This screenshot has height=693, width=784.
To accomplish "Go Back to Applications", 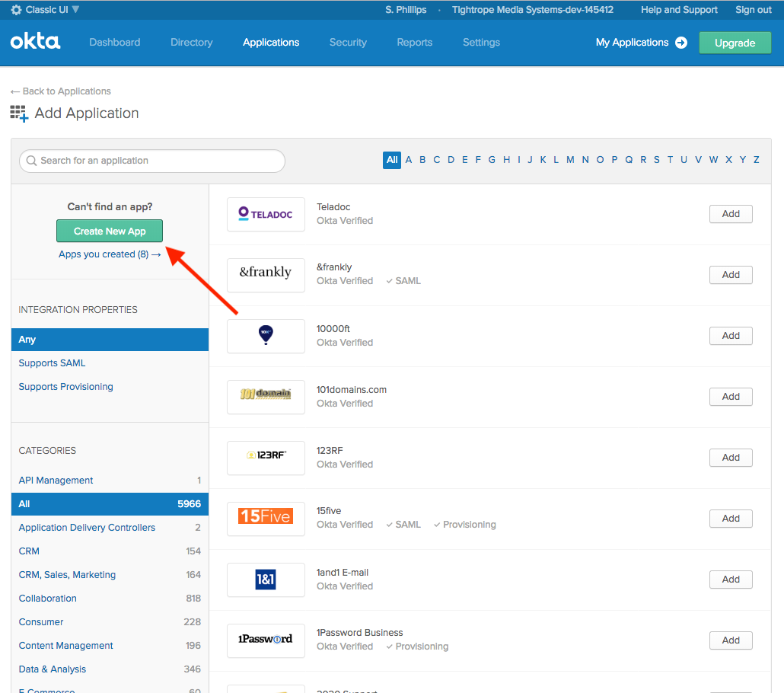I will (60, 91).
